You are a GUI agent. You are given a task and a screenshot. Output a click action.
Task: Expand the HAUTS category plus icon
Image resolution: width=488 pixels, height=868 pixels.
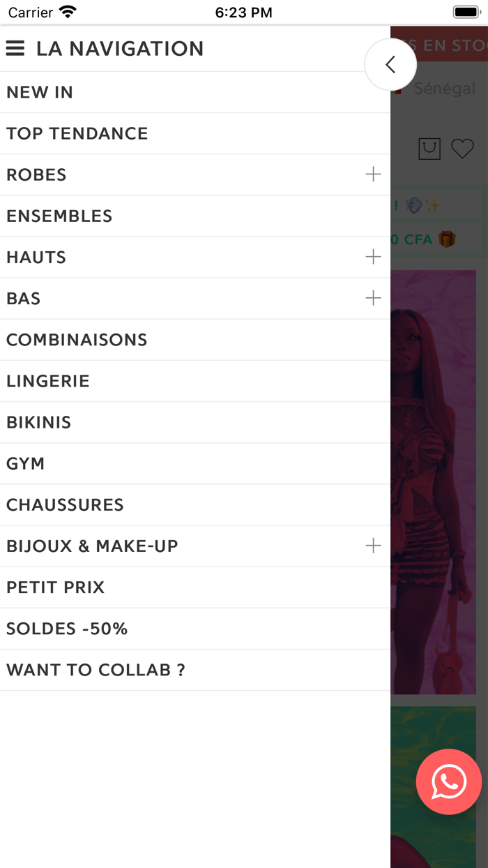tap(373, 257)
